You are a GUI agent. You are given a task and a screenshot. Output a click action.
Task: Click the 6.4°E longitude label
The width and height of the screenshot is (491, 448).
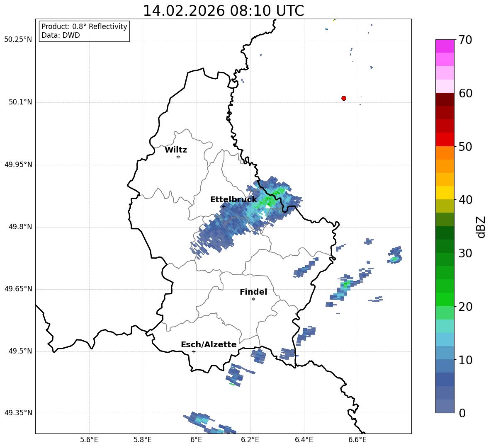point(304,440)
